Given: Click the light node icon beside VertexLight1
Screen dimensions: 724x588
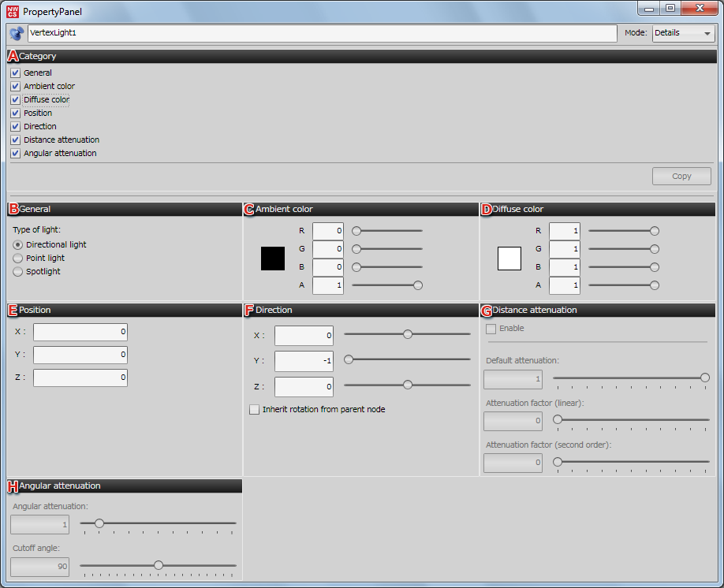Looking at the screenshot, I should click(x=17, y=33).
